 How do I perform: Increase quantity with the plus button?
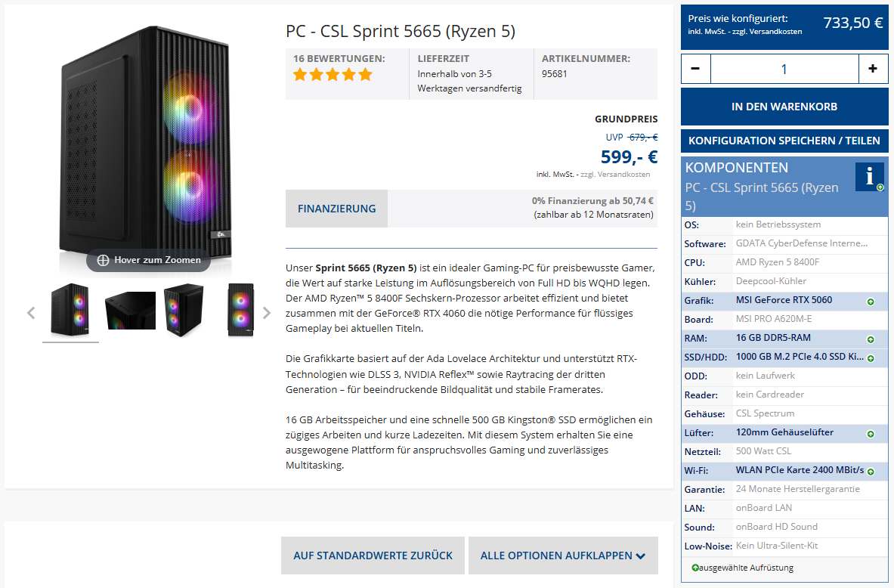pos(874,68)
